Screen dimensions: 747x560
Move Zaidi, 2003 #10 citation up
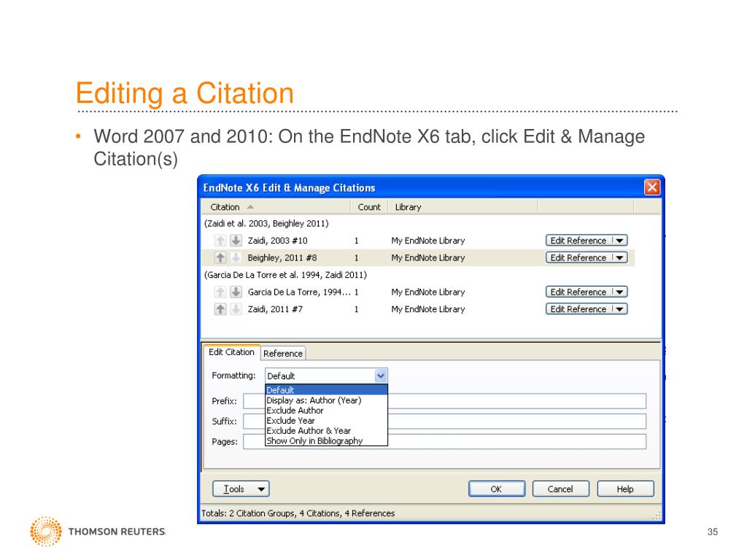coord(220,241)
